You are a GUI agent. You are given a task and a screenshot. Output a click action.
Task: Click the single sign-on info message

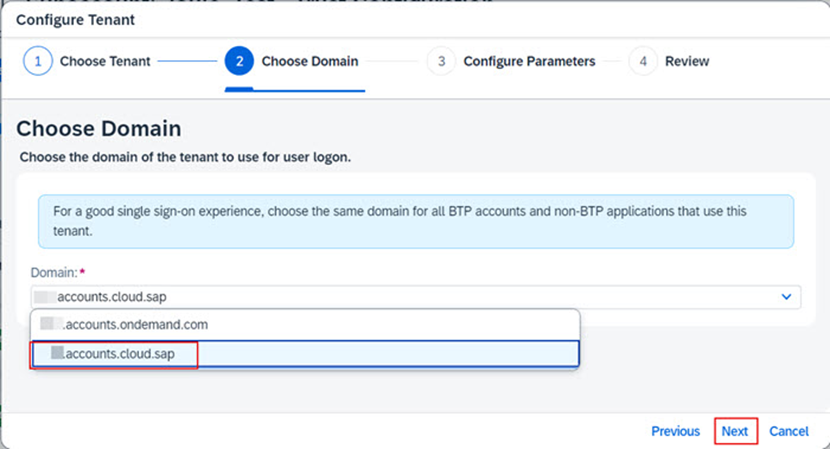(x=415, y=221)
